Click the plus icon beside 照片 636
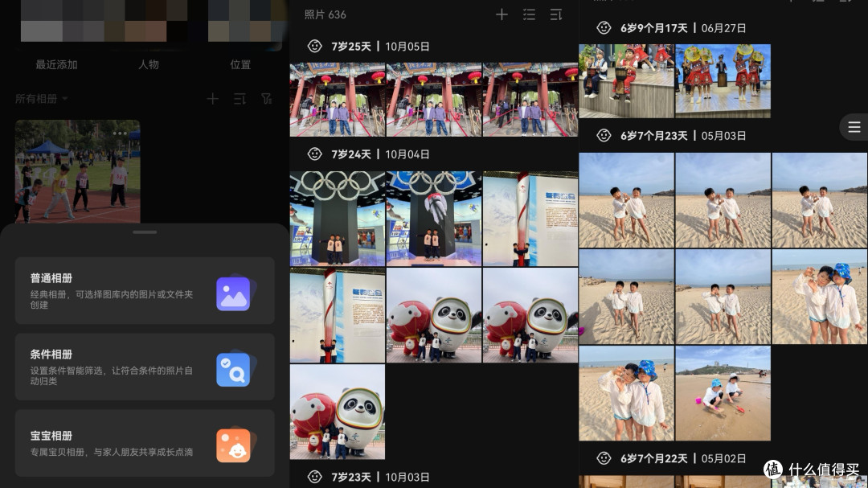The width and height of the screenshot is (868, 488). click(x=502, y=15)
